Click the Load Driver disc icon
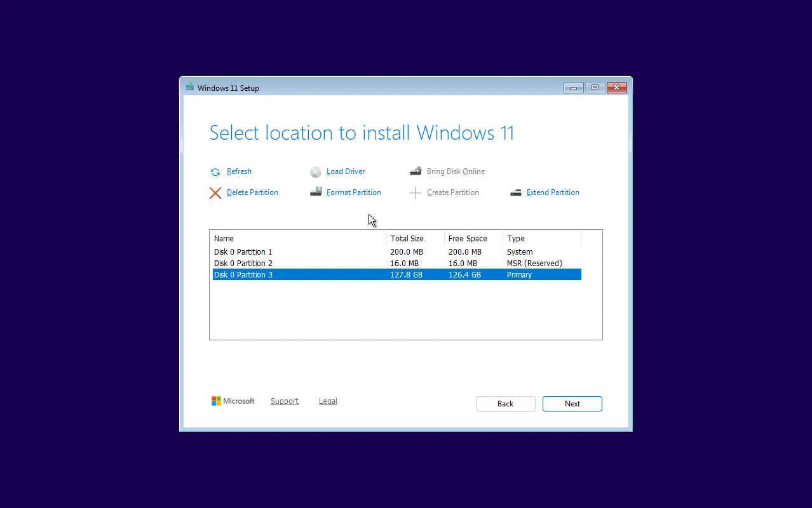812x508 pixels. coord(316,171)
